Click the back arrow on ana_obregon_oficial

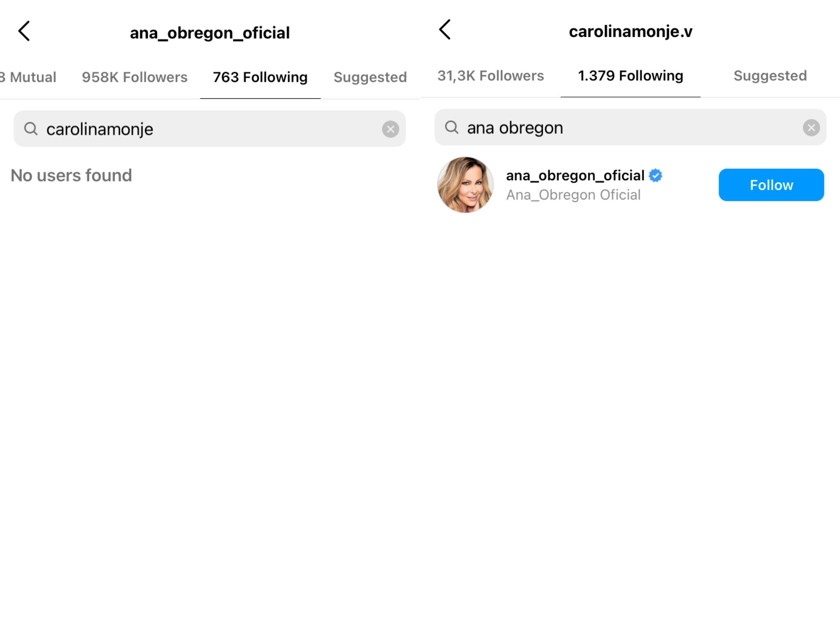tap(24, 30)
